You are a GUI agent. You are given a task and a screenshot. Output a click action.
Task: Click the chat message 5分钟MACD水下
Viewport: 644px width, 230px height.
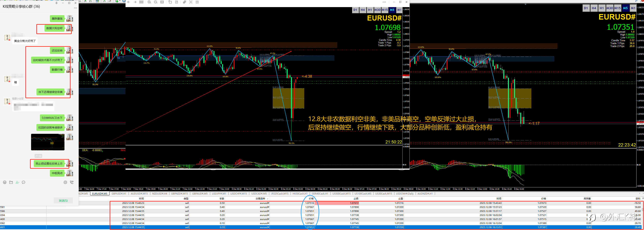pyautogui.click(x=52, y=118)
